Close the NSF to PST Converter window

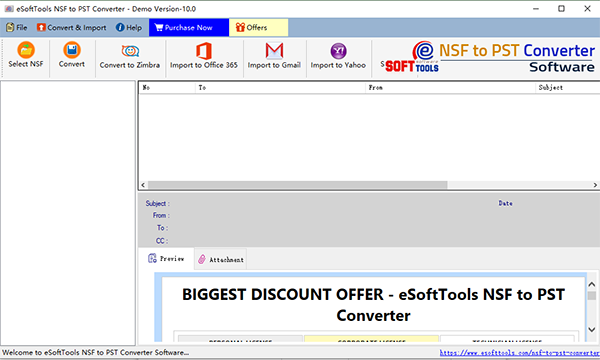pos(587,8)
